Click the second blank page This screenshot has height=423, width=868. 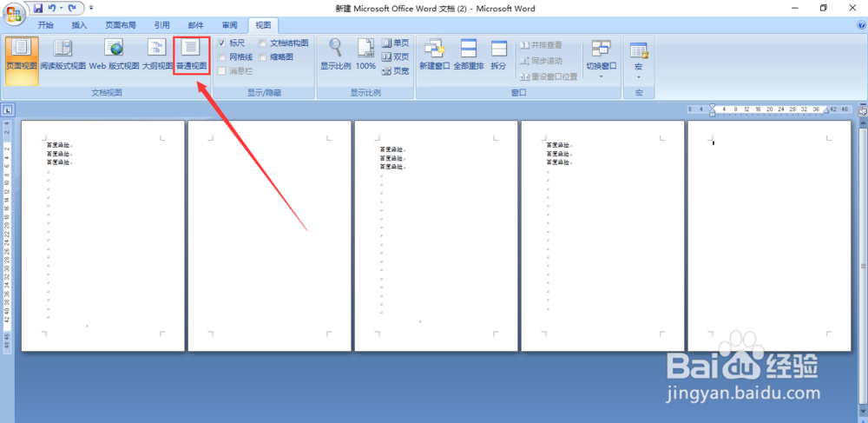tap(270, 235)
